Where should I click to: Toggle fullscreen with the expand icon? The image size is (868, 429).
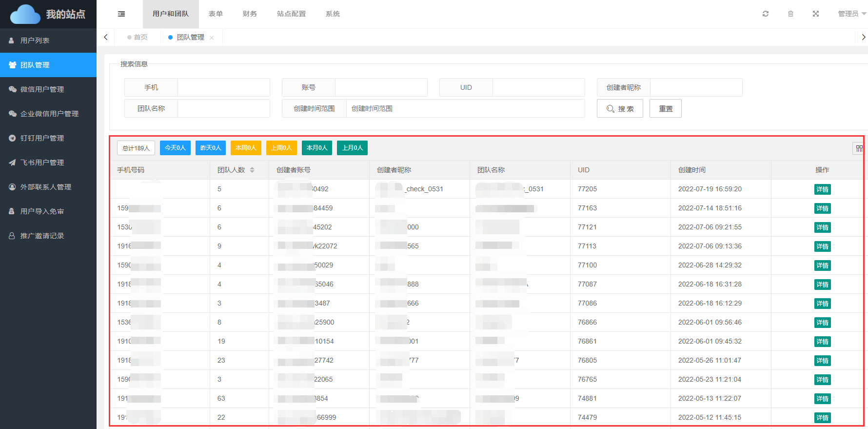pyautogui.click(x=816, y=14)
